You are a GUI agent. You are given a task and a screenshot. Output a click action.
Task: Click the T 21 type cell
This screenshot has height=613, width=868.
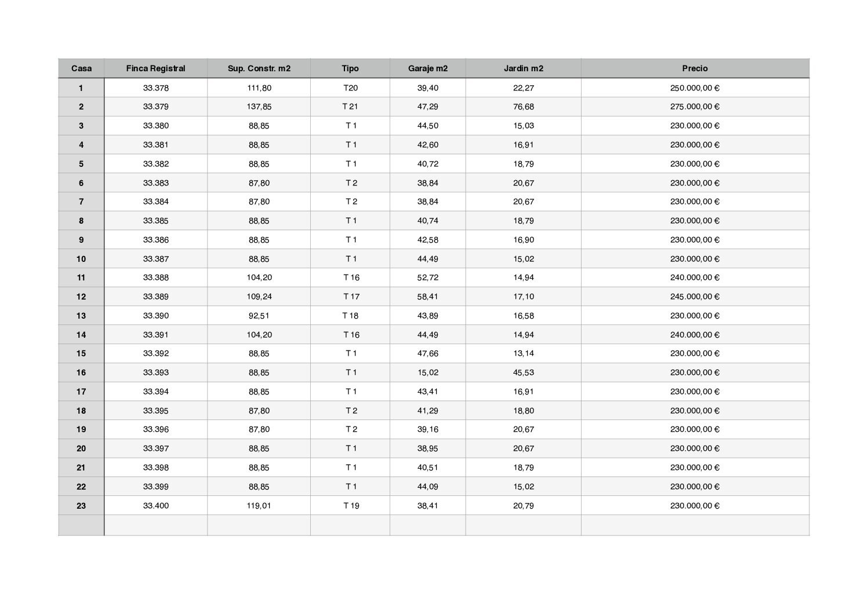tap(350, 107)
